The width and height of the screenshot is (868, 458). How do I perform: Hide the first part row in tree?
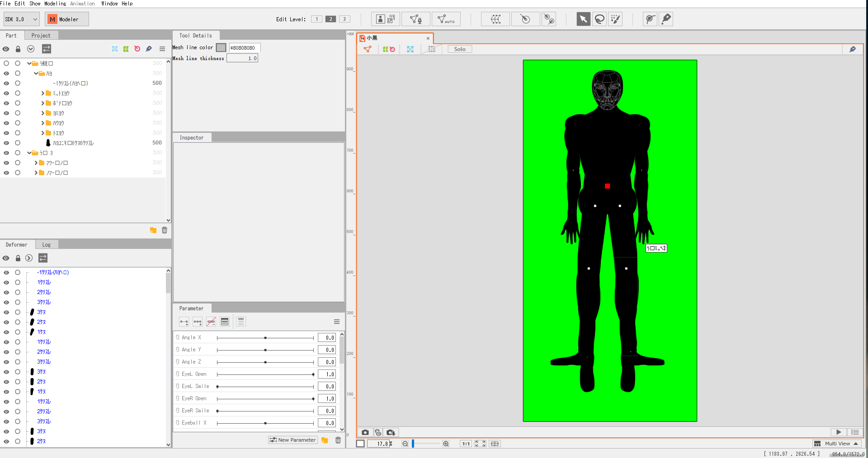[x=6, y=63]
